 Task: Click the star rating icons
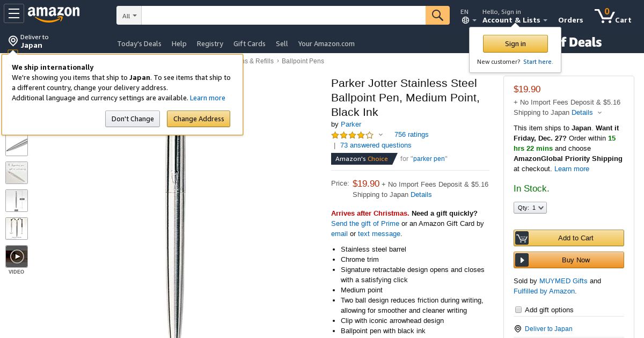point(352,135)
